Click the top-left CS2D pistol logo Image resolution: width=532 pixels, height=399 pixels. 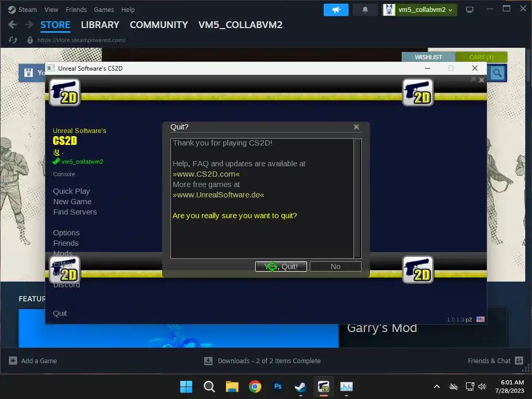tap(65, 92)
